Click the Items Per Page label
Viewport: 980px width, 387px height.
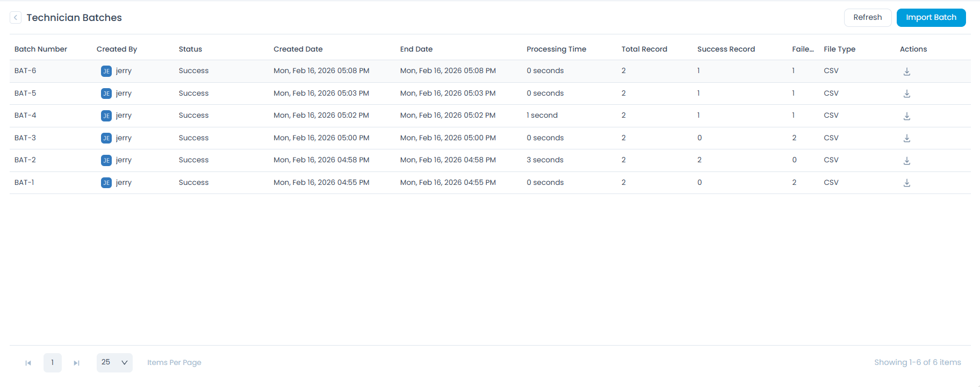coord(174,362)
